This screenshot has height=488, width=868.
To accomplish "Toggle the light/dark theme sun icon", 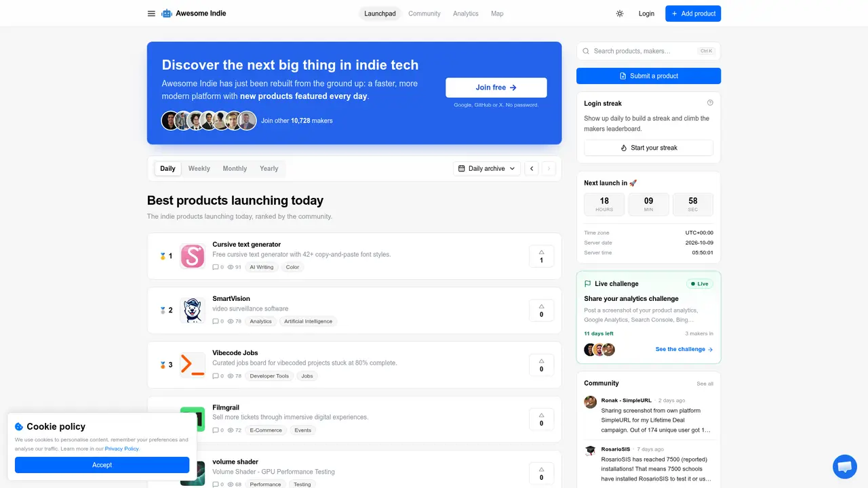I will 620,14.
